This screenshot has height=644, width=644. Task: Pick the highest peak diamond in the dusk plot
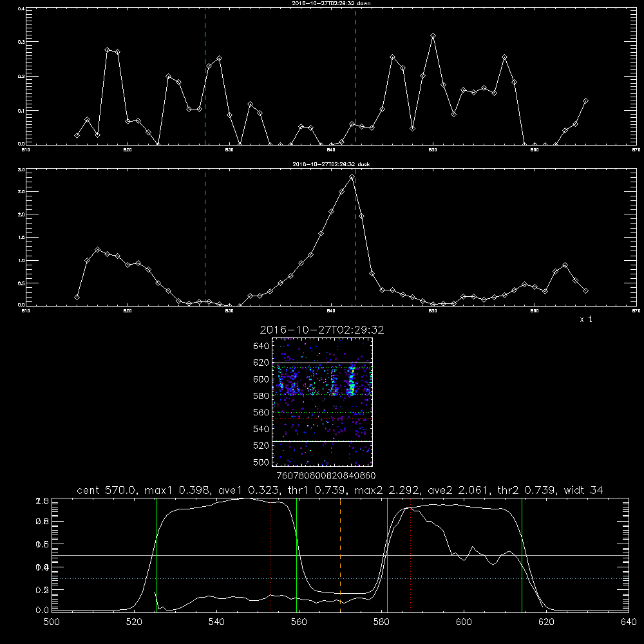pyautogui.click(x=352, y=177)
